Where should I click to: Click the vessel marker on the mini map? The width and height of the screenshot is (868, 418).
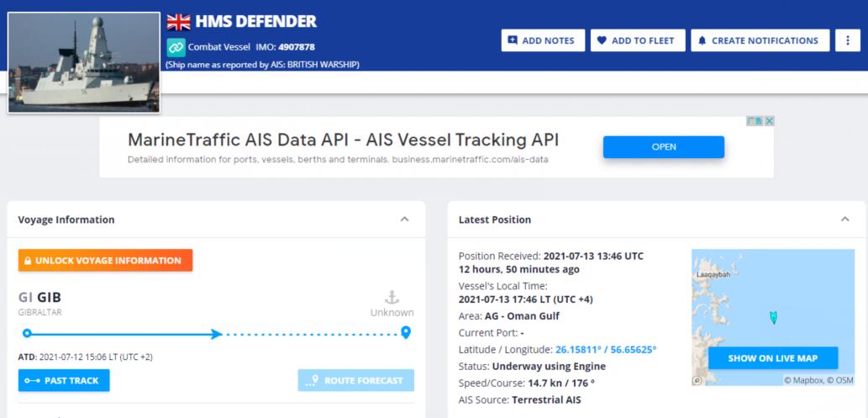(x=773, y=317)
